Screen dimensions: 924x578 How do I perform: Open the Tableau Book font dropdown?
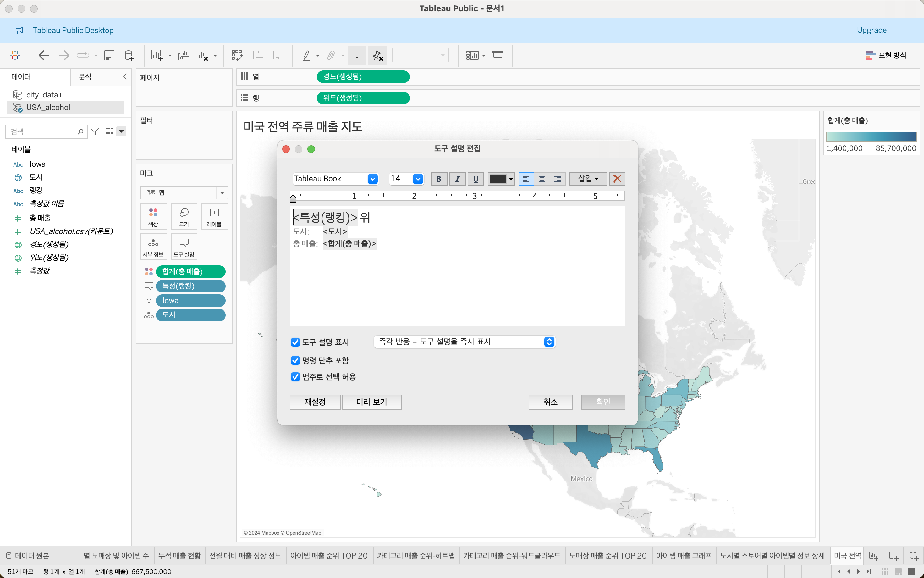pyautogui.click(x=372, y=179)
